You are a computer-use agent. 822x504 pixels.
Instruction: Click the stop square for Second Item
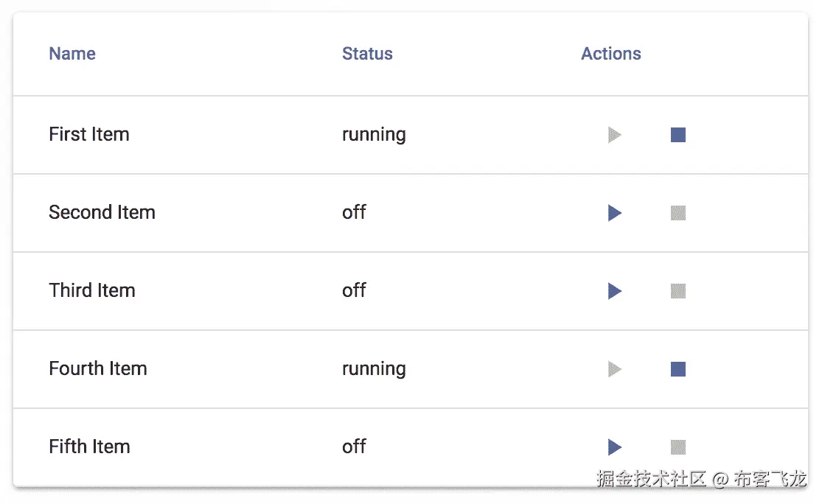coord(678,213)
